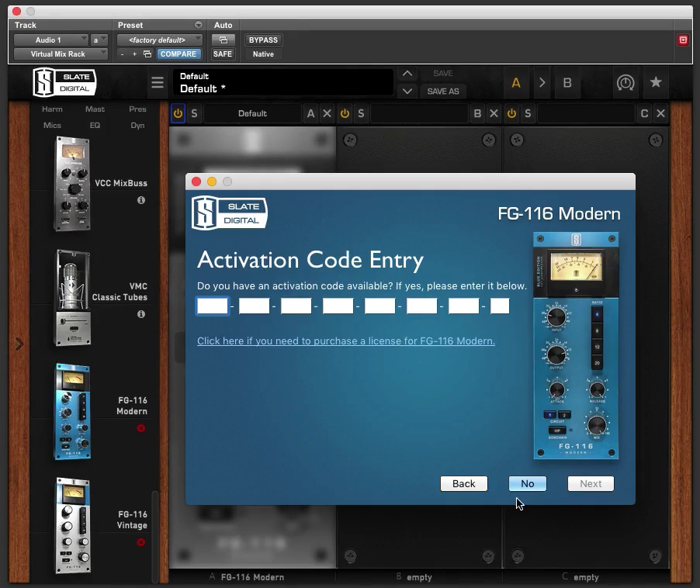Open the Audio 1 track selector

point(51,40)
